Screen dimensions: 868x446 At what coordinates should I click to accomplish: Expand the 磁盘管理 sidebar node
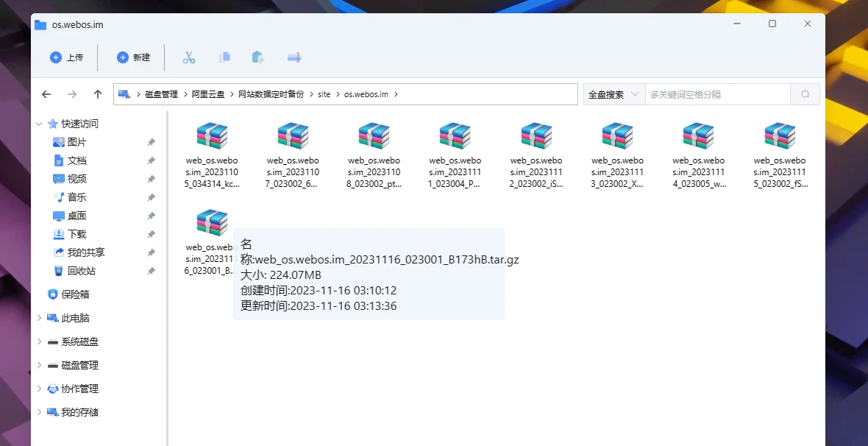[x=39, y=366]
